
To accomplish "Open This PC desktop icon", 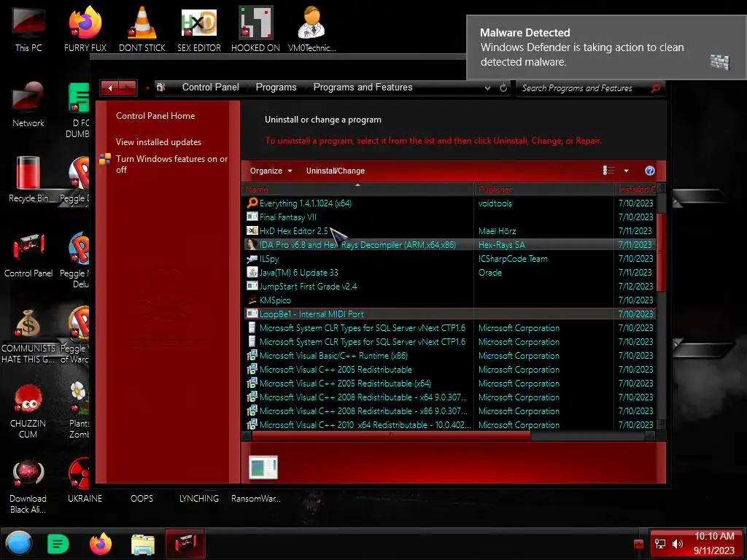I will (x=28, y=28).
